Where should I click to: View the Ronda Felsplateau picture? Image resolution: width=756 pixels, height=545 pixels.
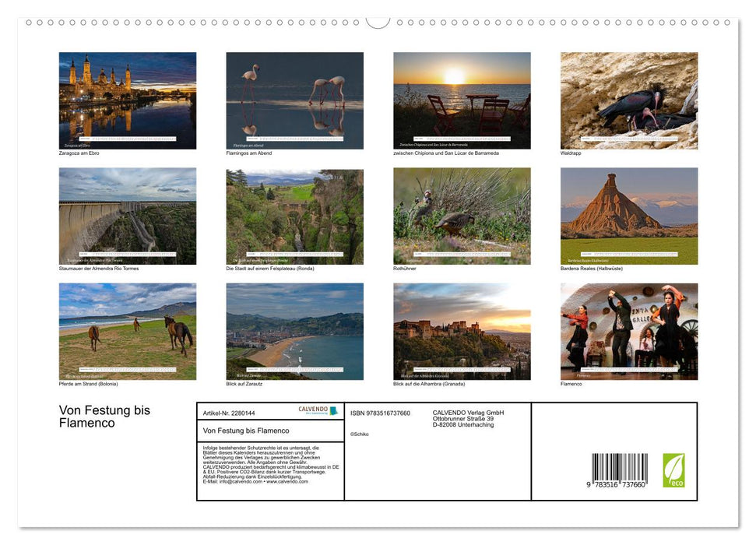[x=294, y=216]
